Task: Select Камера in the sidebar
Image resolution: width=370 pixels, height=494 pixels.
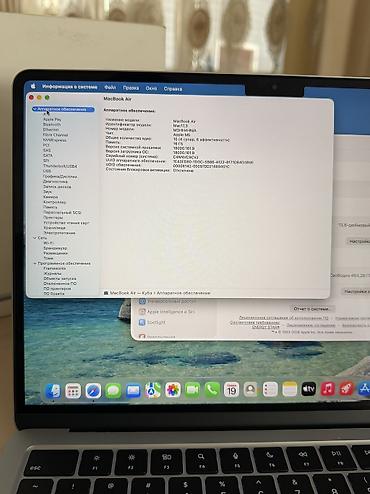Action: pos(51,197)
